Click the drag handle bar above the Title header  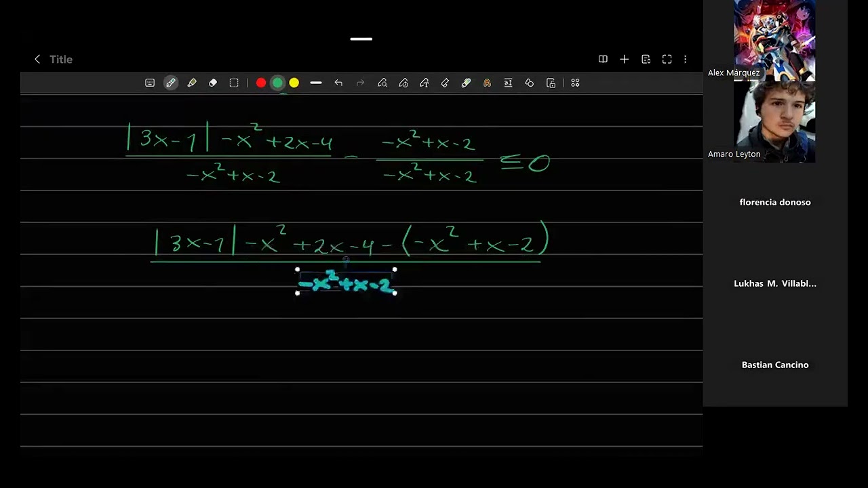(361, 39)
